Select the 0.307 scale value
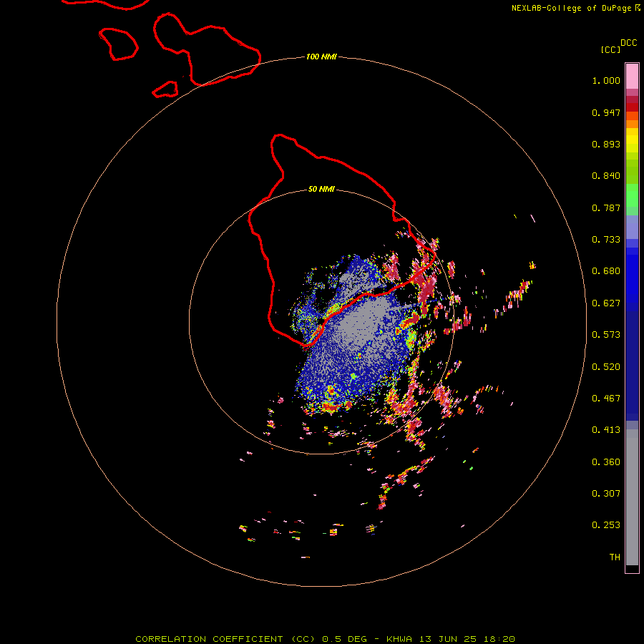 pos(606,494)
